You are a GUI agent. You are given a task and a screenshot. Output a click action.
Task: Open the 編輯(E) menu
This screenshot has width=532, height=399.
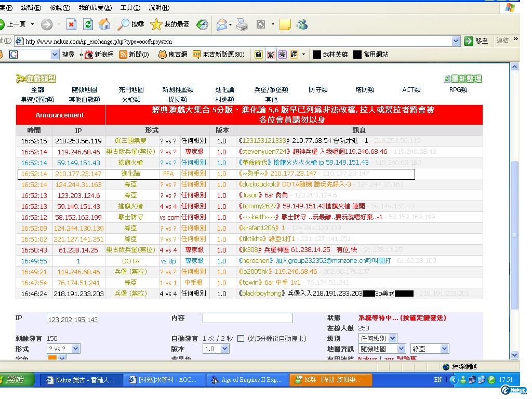[x=31, y=7]
